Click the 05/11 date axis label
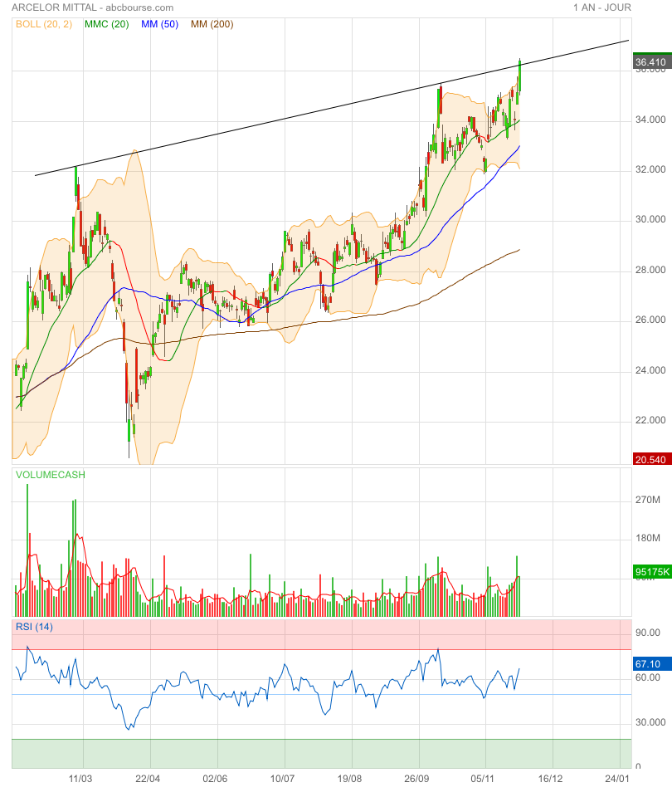 point(485,779)
